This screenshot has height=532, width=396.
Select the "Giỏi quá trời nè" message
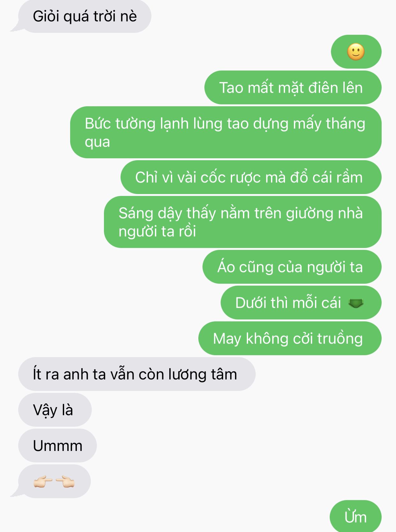84,16
